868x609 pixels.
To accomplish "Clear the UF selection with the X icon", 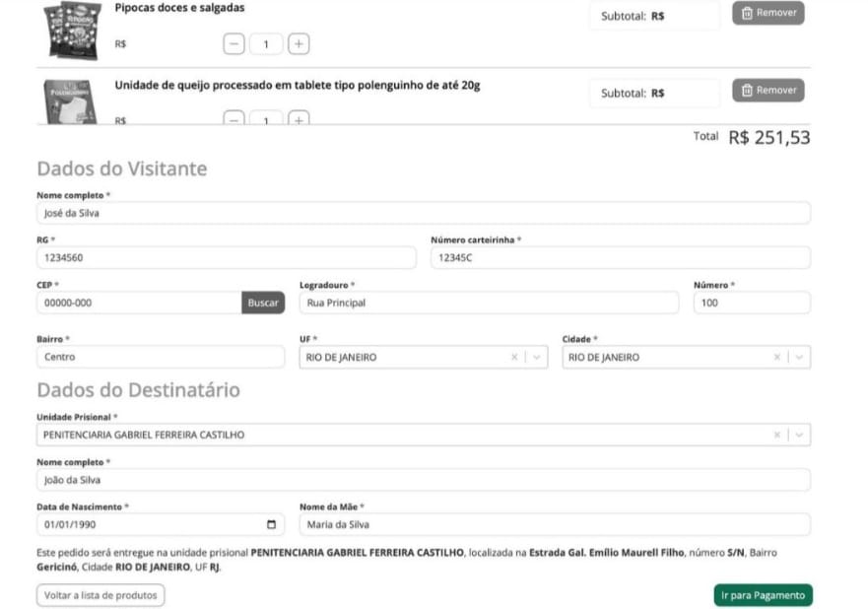I will (x=514, y=357).
